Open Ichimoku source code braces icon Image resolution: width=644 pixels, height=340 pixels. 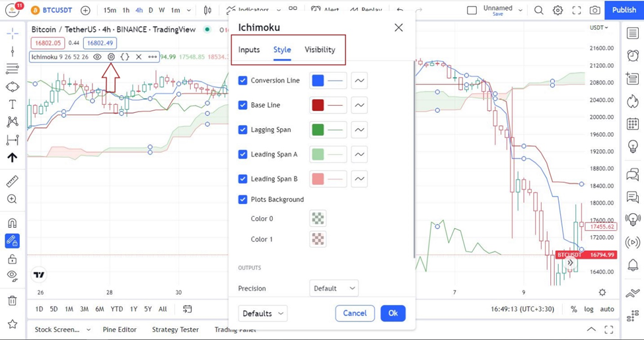[125, 57]
